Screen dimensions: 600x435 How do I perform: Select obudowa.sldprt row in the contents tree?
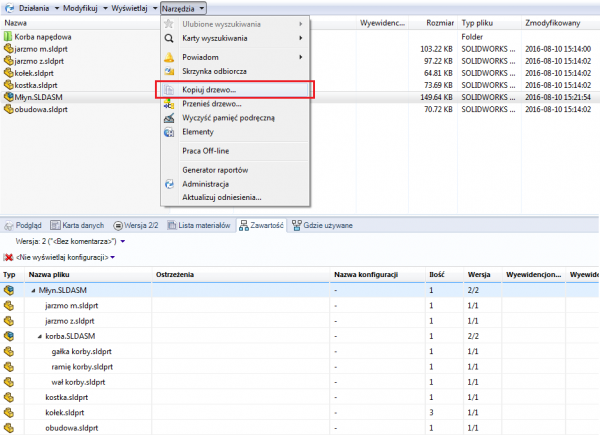pyautogui.click(x=300, y=428)
